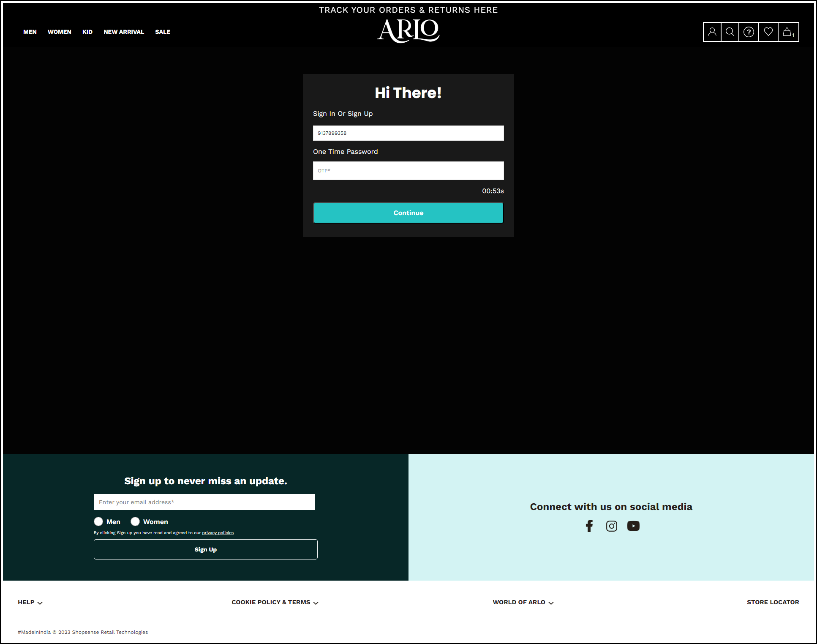
Task: Click the newsletter Sign Up button
Action: pos(205,549)
